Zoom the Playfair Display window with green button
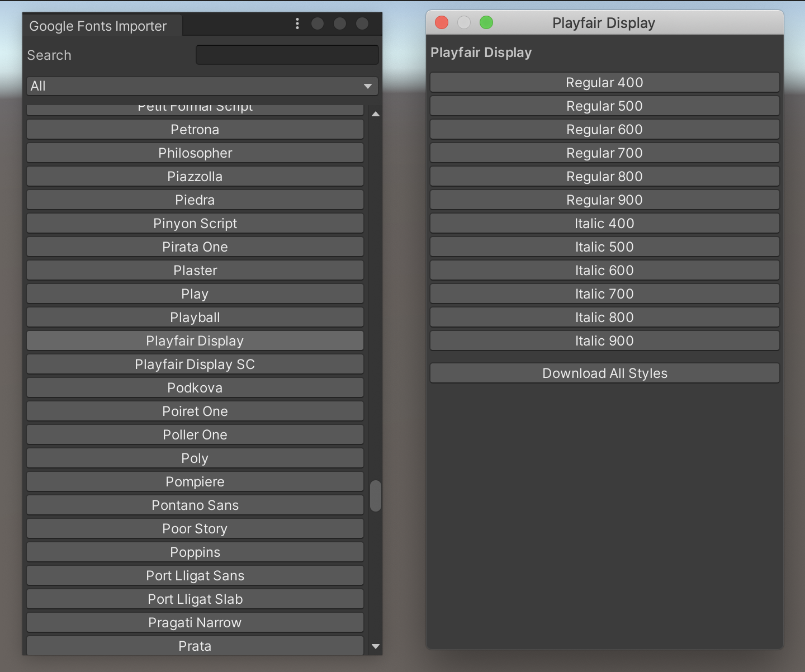This screenshot has width=805, height=672. pos(486,22)
